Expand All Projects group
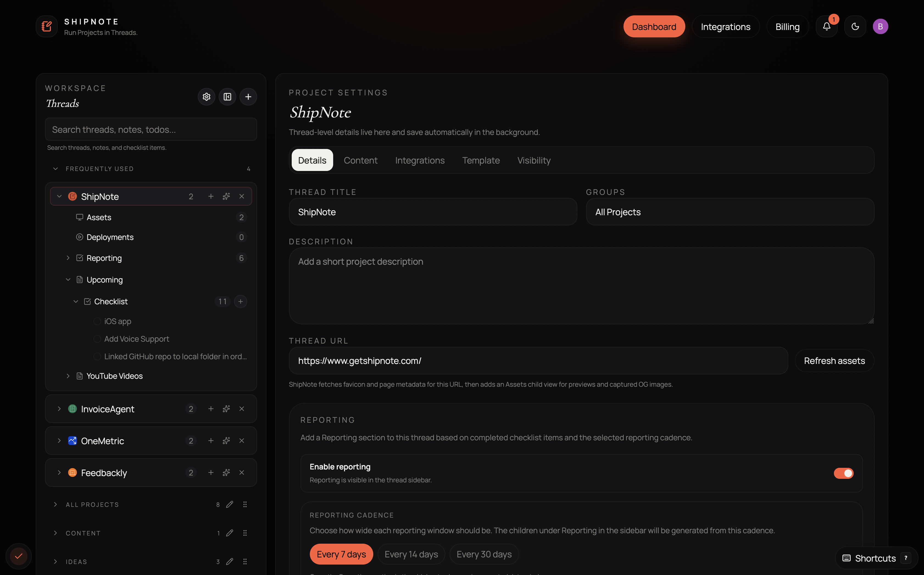The width and height of the screenshot is (924, 575). (55, 504)
